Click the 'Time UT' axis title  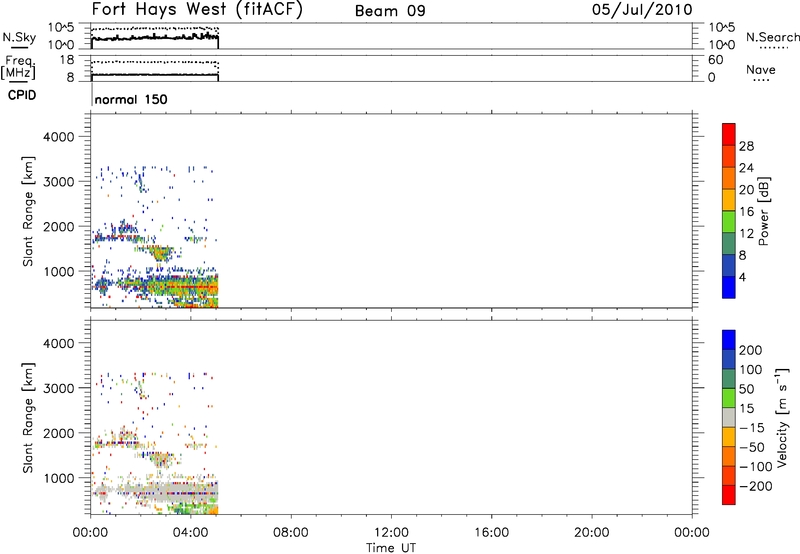[391, 548]
